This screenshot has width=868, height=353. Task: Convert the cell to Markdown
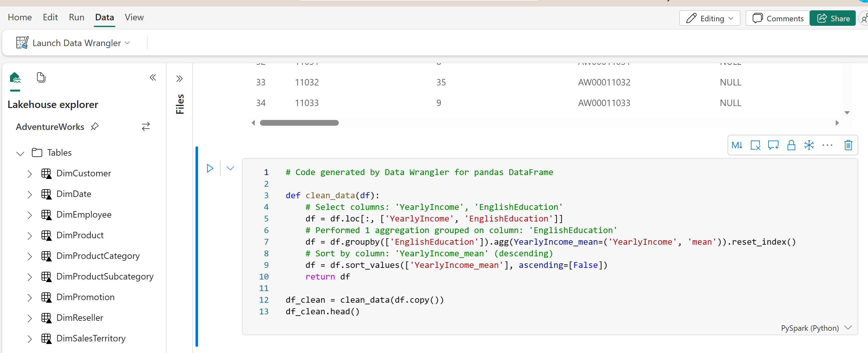[x=737, y=145]
